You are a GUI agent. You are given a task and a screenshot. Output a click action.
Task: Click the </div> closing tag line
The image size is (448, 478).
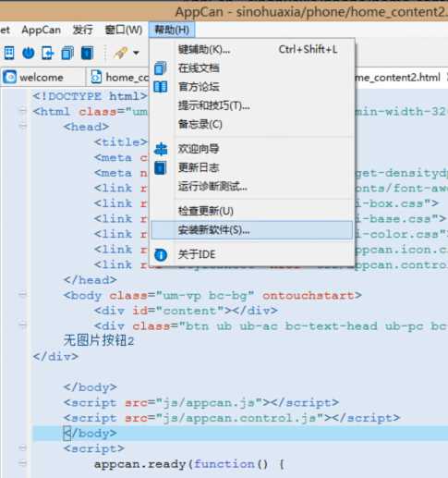55,357
